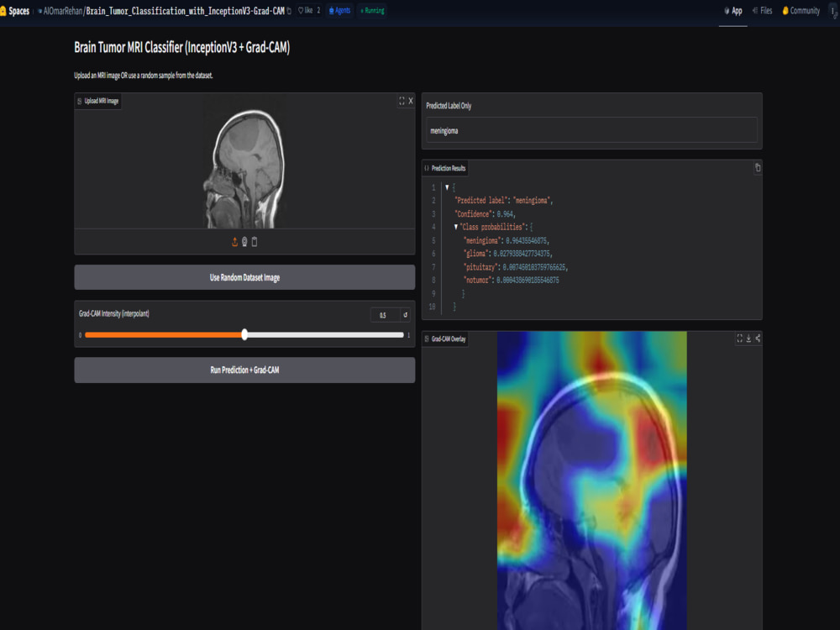Reset the Grad-CAM Intensity slider value
The width and height of the screenshot is (840, 630).
coord(406,315)
